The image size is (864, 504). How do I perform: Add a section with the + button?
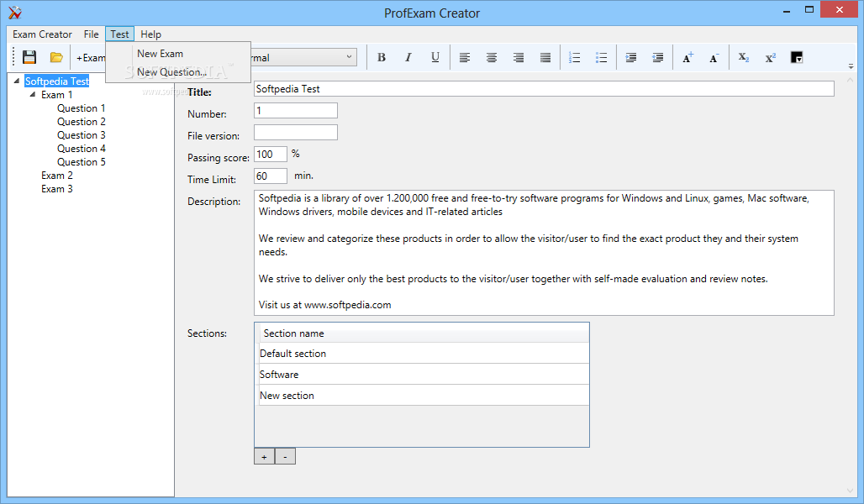(265, 457)
